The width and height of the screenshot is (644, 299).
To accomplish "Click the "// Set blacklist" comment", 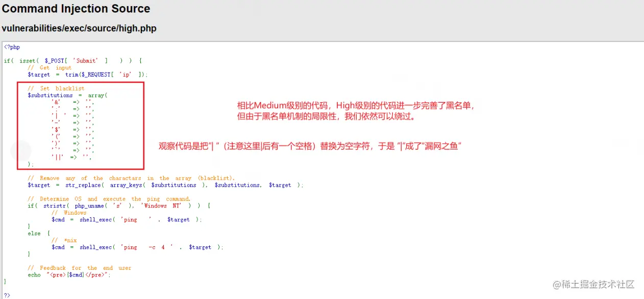I will pyautogui.click(x=56, y=88).
